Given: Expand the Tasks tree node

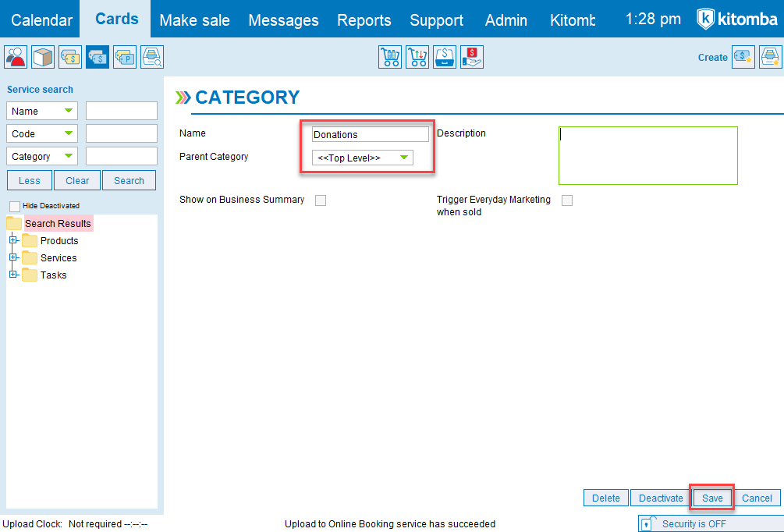Looking at the screenshot, I should point(13,275).
